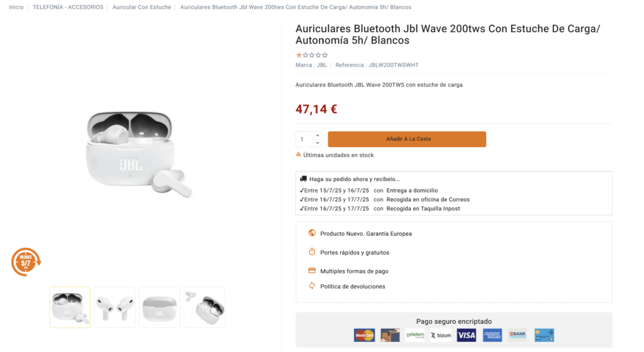The width and height of the screenshot is (644, 352).
Task: Click the orange 5/7 days delivery badge
Action: pyautogui.click(x=26, y=262)
